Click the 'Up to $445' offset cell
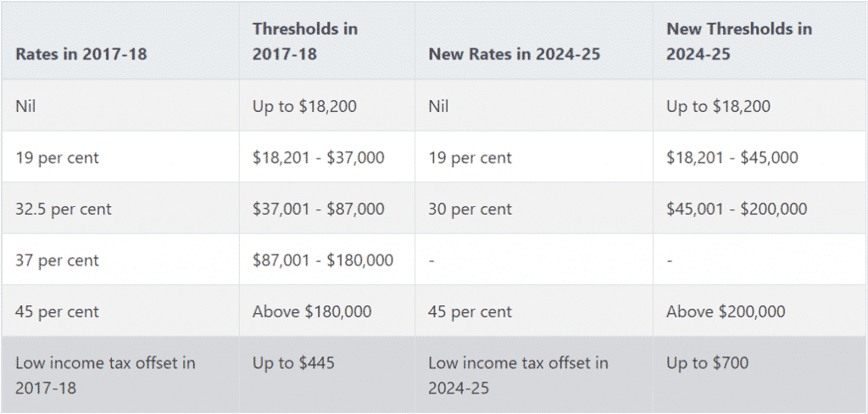This screenshot has height=414, width=868. coord(293,363)
